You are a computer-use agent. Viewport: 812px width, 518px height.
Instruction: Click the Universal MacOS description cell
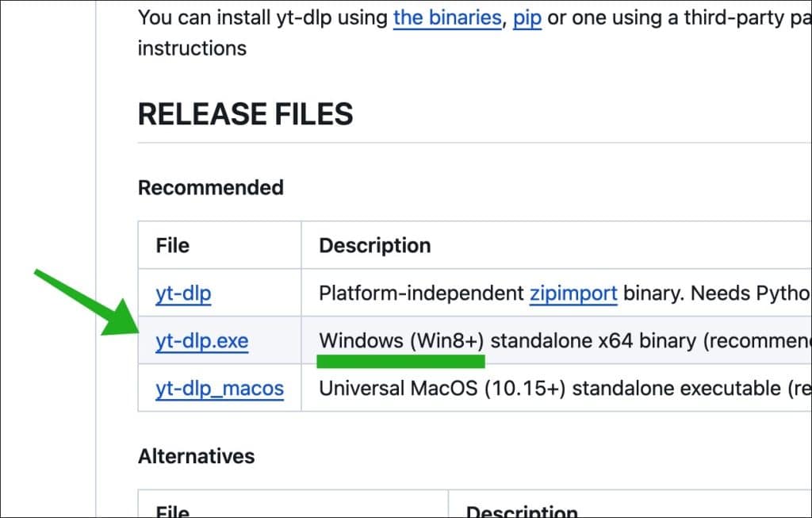(555, 389)
